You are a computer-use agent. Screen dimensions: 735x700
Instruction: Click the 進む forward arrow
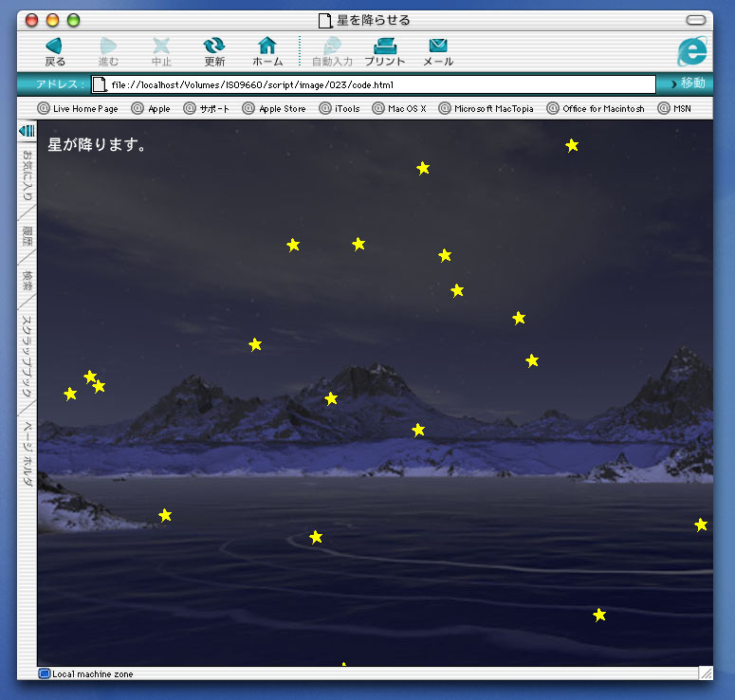(x=108, y=51)
